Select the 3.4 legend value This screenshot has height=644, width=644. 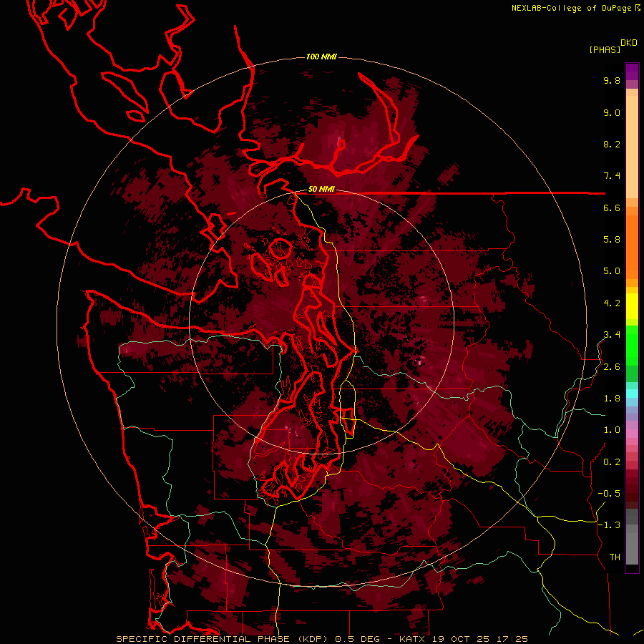[x=612, y=335]
